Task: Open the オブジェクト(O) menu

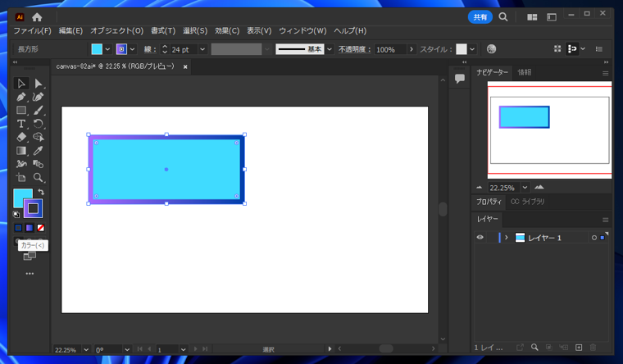Action: point(116,30)
